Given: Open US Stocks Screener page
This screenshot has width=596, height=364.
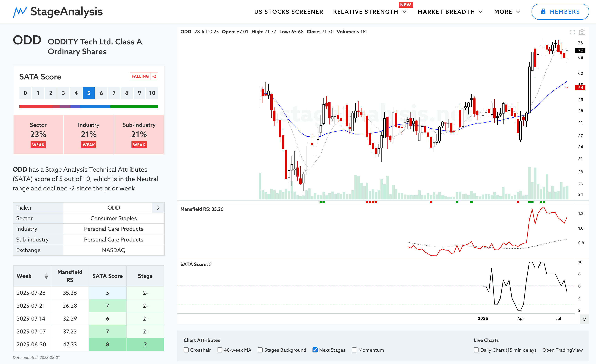Looking at the screenshot, I should point(289,12).
